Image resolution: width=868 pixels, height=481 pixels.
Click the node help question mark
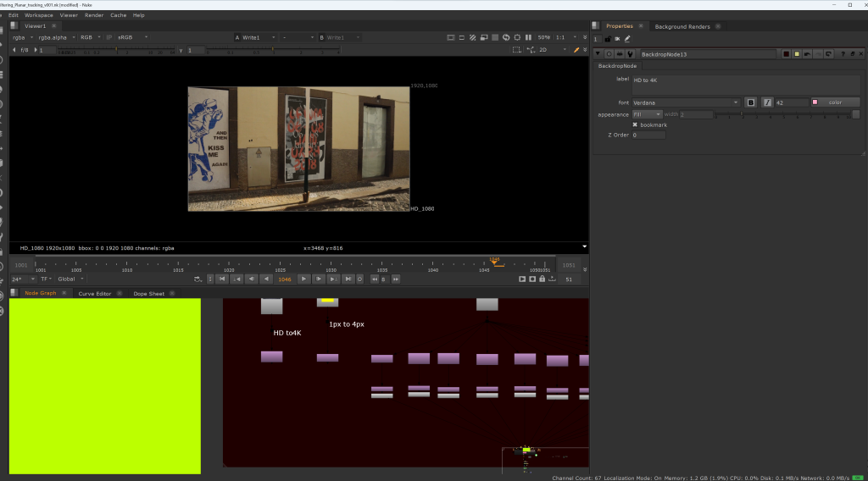843,54
